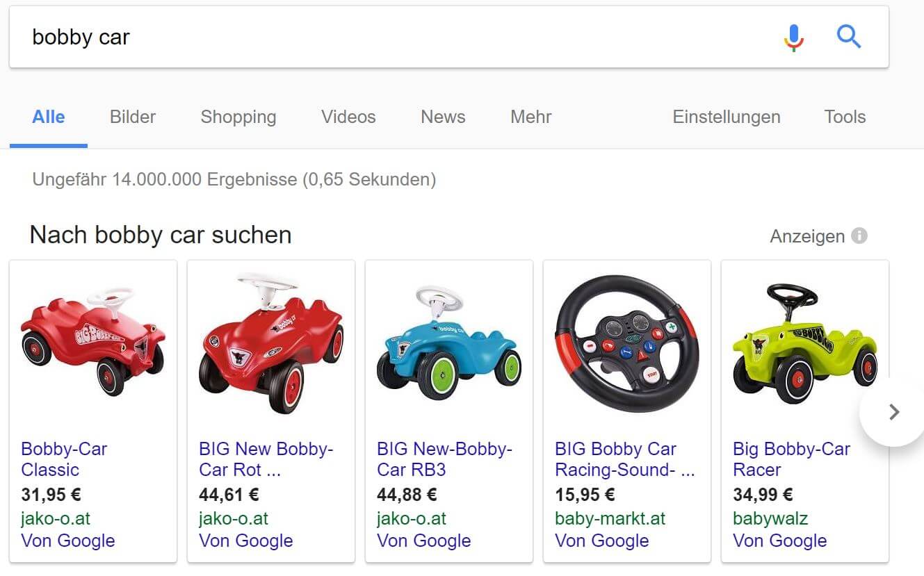
Task: Select the Alle results tab
Action: pyautogui.click(x=49, y=117)
